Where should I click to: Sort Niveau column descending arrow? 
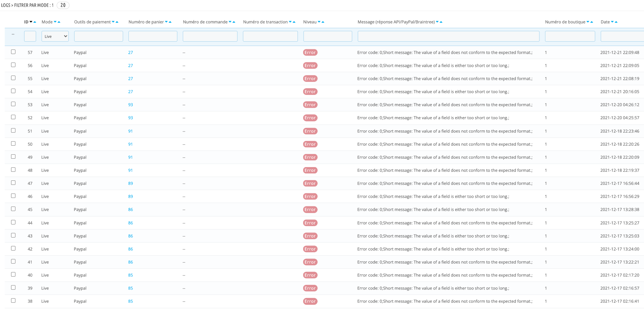tap(319, 22)
